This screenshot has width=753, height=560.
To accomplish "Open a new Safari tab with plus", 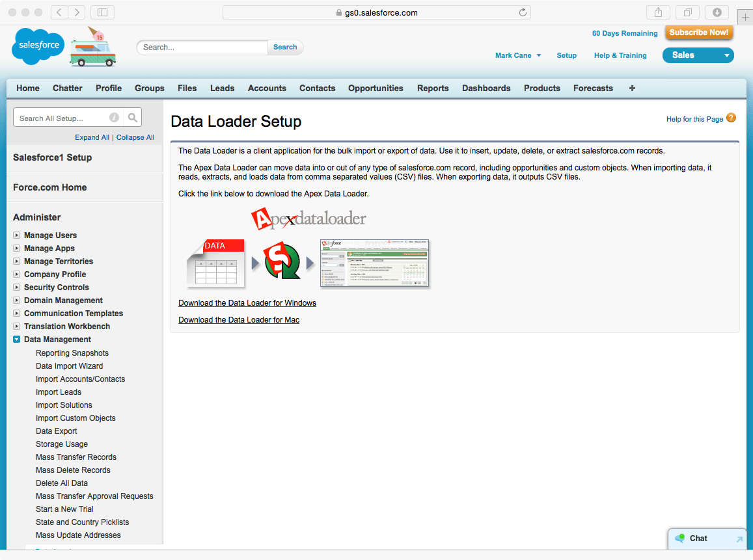I will (x=745, y=17).
